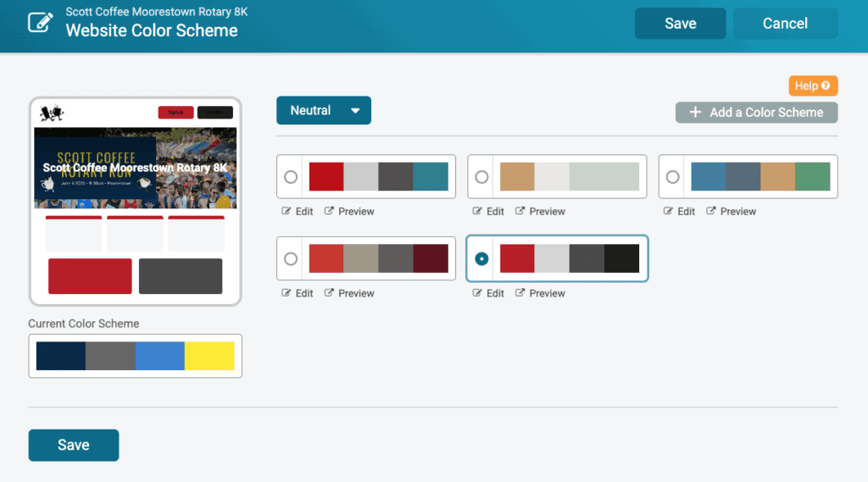This screenshot has width=868, height=482.
Task: Click the bottom Save button
Action: (74, 445)
